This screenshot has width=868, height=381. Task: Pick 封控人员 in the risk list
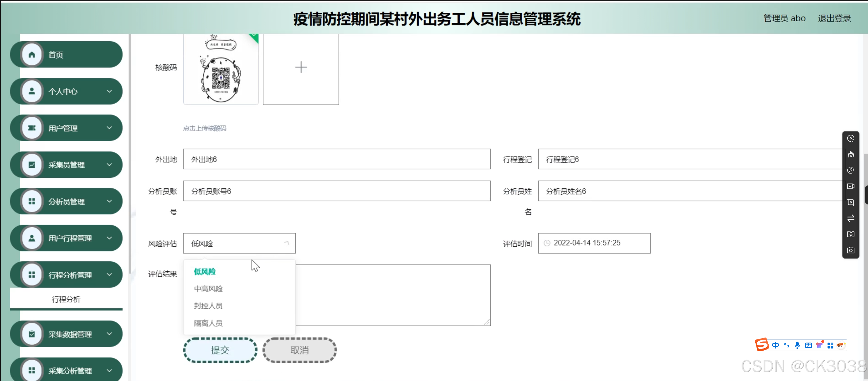point(208,306)
